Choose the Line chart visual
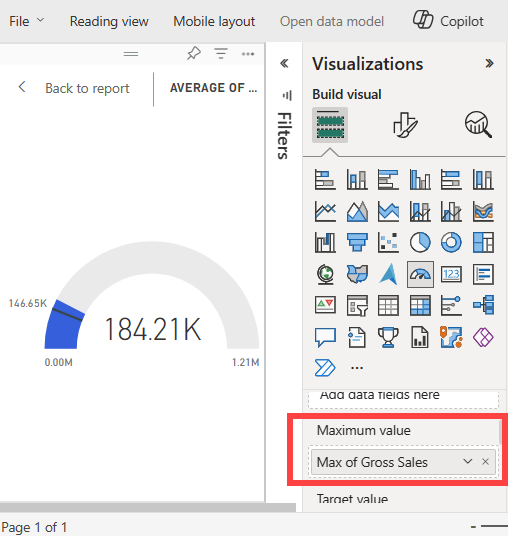Screen dimensions: 508x536 coord(325,211)
